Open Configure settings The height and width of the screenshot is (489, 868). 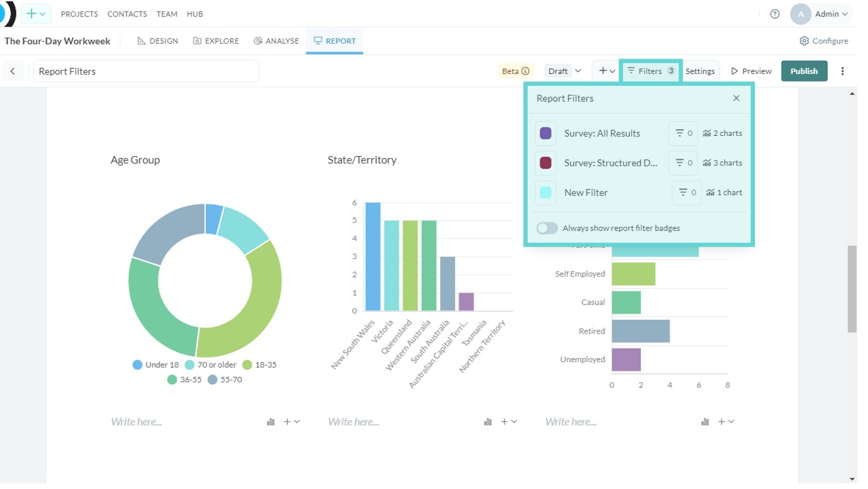[824, 41]
